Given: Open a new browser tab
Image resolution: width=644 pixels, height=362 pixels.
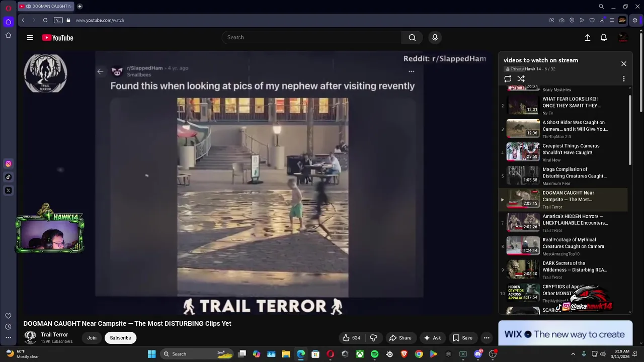Looking at the screenshot, I should 79,7.
